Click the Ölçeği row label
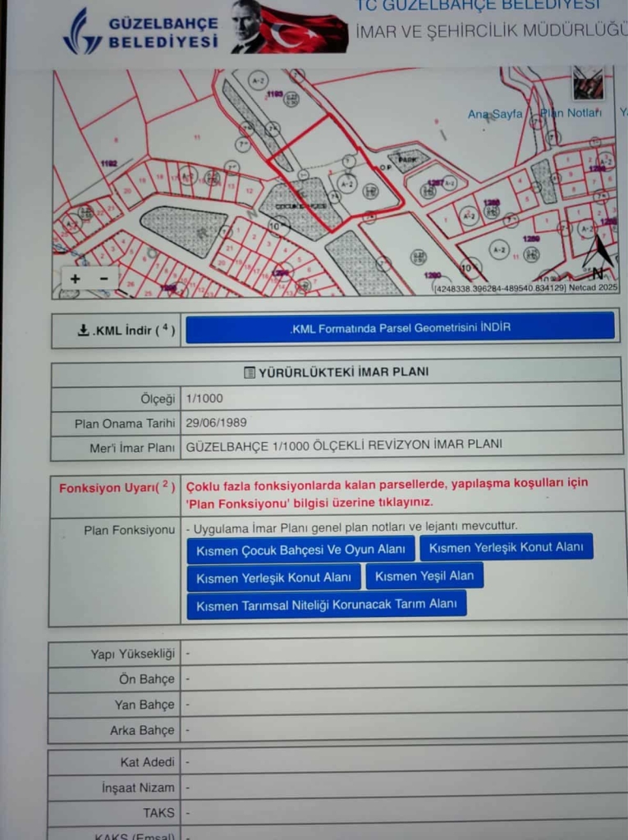The width and height of the screenshot is (628, 840). point(158,399)
